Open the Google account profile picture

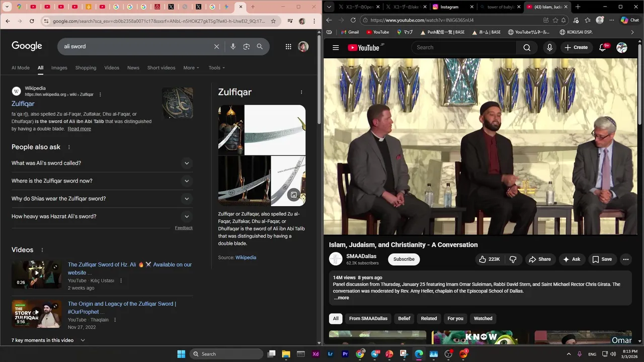coord(303,46)
